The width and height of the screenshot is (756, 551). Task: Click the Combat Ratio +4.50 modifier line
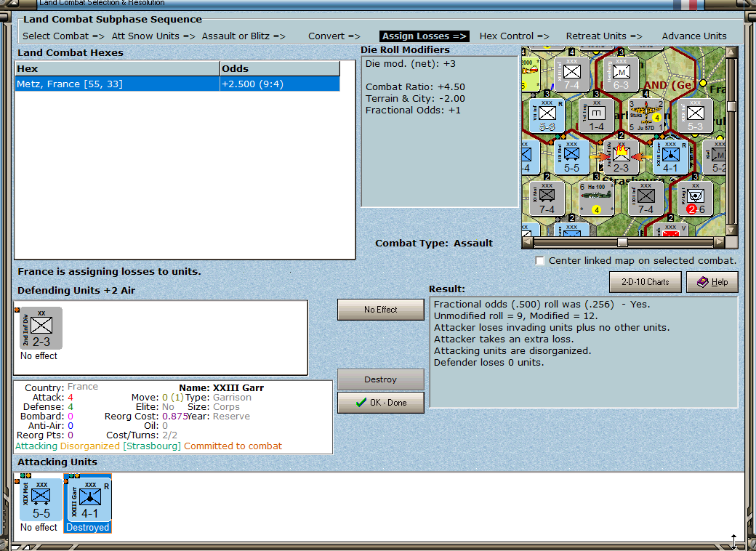[415, 87]
